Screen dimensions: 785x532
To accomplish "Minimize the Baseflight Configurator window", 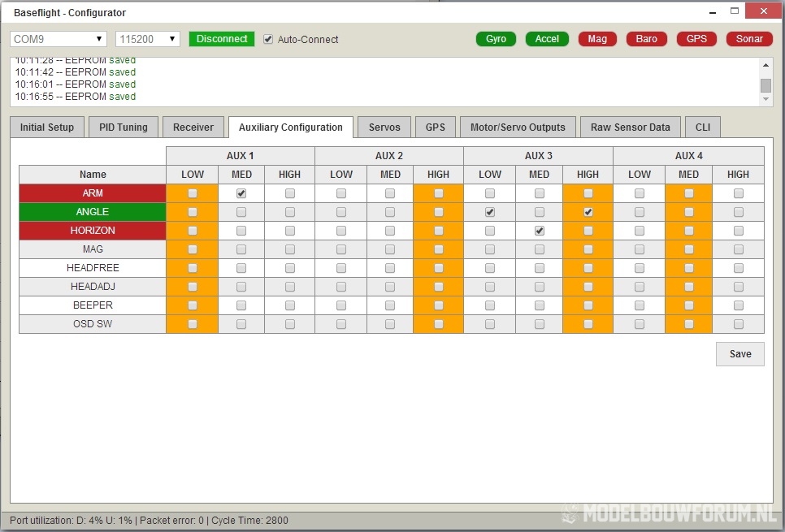I will 713,11.
